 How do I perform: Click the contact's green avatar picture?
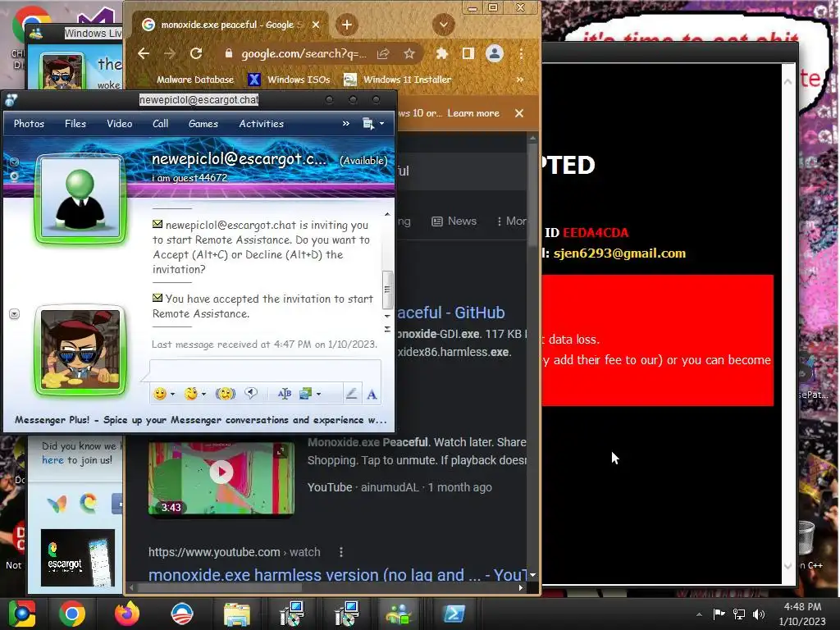(x=80, y=198)
